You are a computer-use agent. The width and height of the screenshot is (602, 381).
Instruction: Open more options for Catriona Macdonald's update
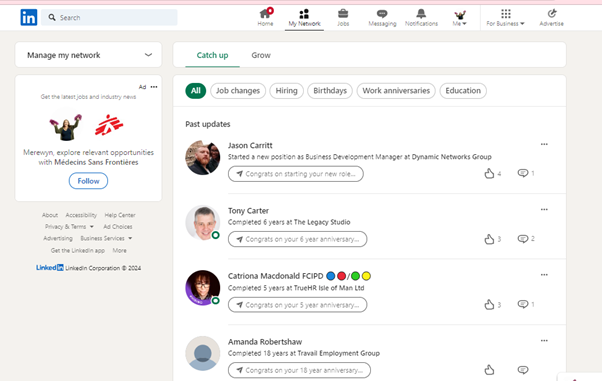coord(544,275)
